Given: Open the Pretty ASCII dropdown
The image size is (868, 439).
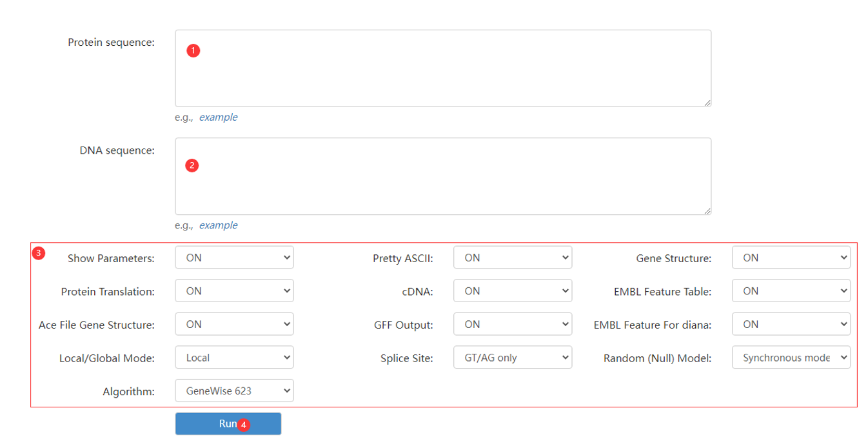Looking at the screenshot, I should pyautogui.click(x=513, y=258).
